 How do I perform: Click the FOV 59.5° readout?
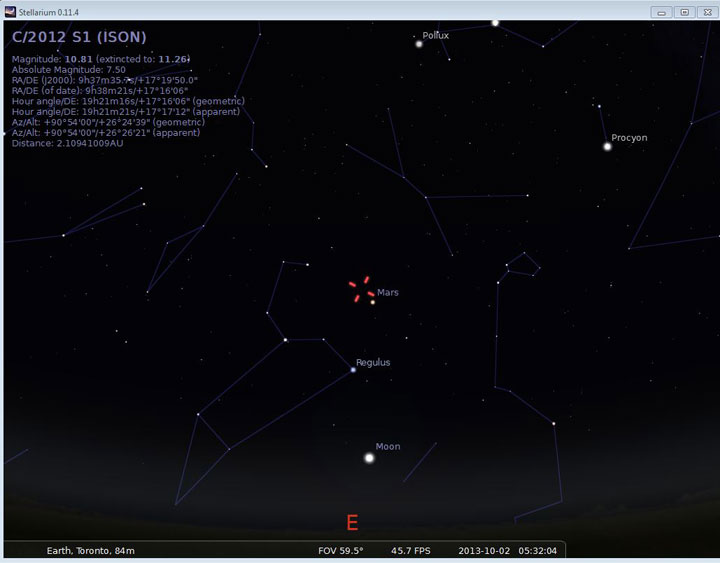point(340,550)
